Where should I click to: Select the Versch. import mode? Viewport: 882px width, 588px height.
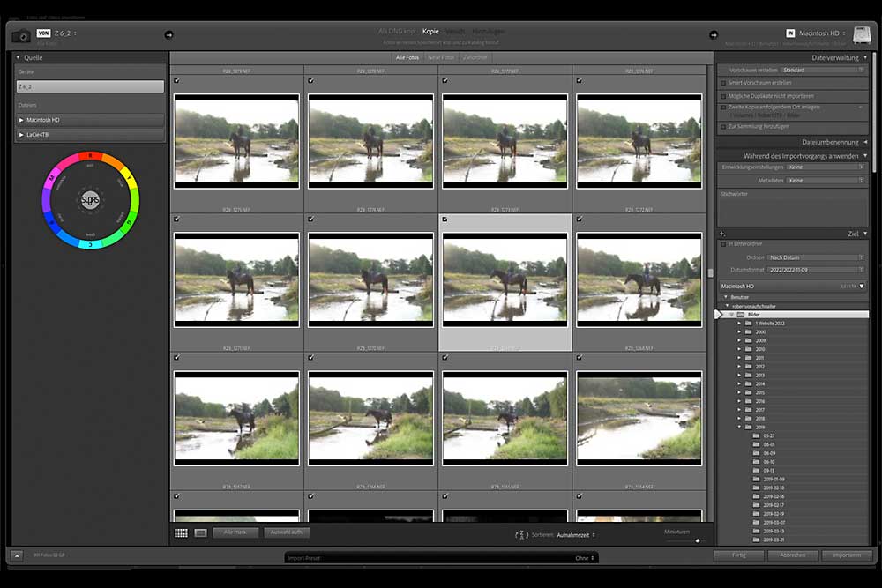(x=456, y=32)
